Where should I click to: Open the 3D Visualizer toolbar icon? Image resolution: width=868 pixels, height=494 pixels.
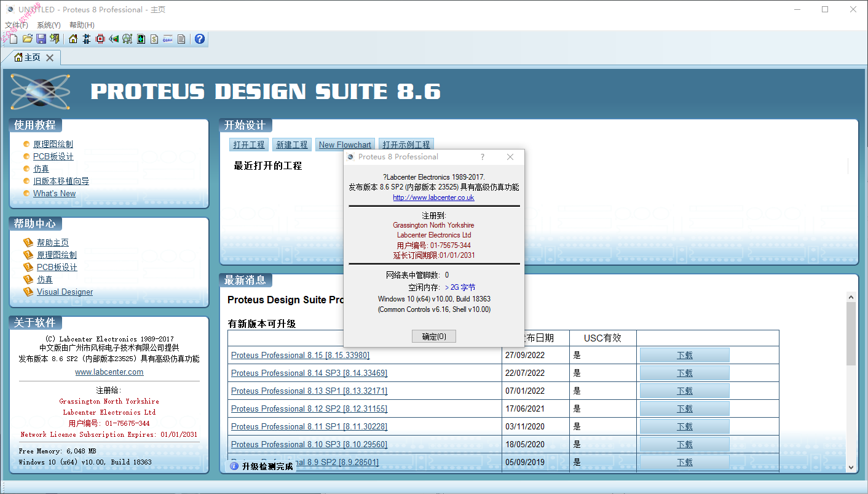pyautogui.click(x=114, y=39)
